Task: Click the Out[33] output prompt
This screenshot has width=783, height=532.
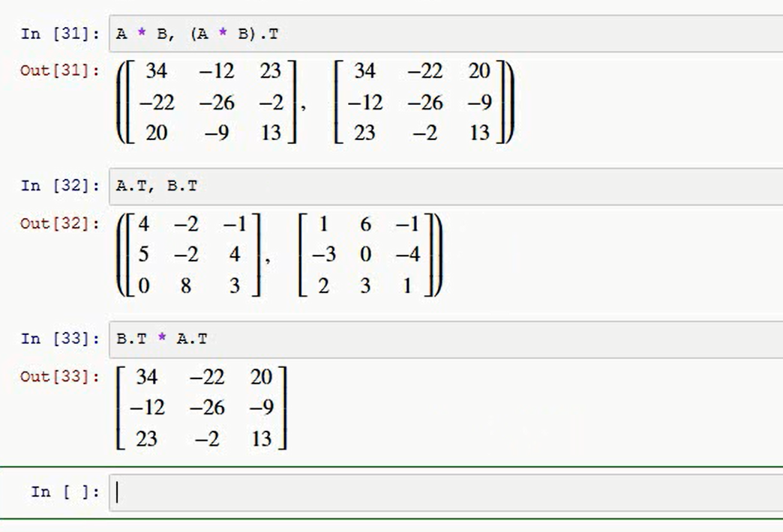Action: [x=60, y=376]
